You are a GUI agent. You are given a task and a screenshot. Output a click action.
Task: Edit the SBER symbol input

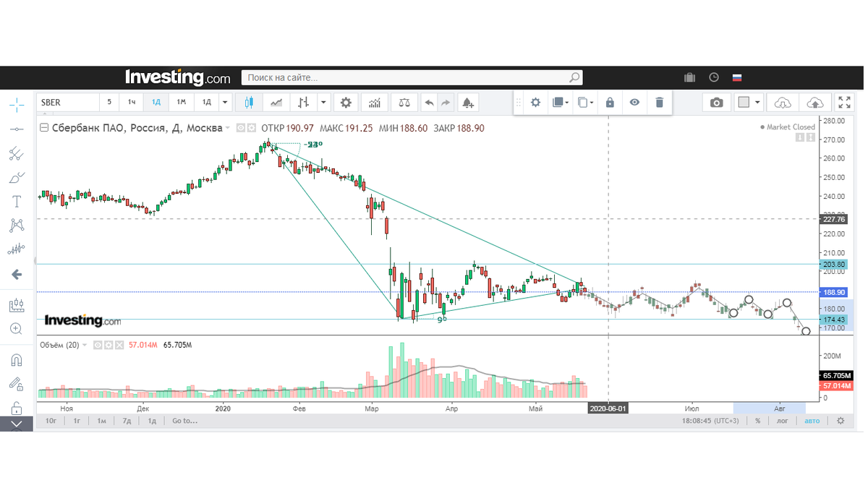pos(68,103)
